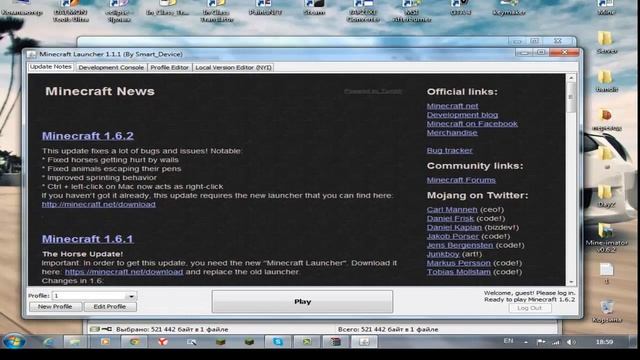Open the Minecraft Forums community link
The image size is (640, 360).
[x=461, y=180]
